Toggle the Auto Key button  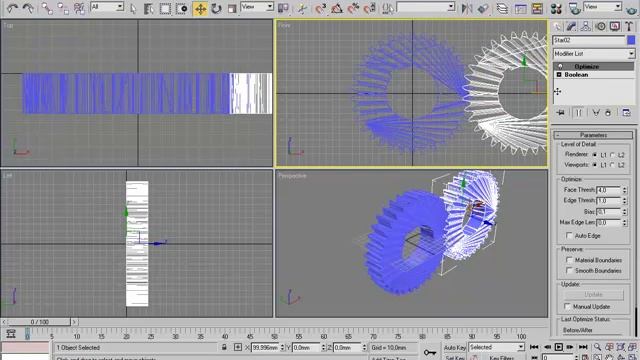[455, 347]
